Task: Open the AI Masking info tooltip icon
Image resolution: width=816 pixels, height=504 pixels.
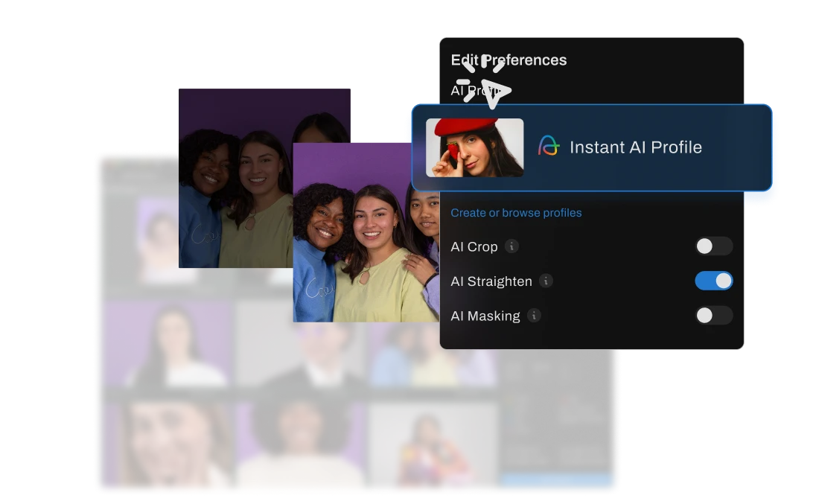Action: coord(534,316)
